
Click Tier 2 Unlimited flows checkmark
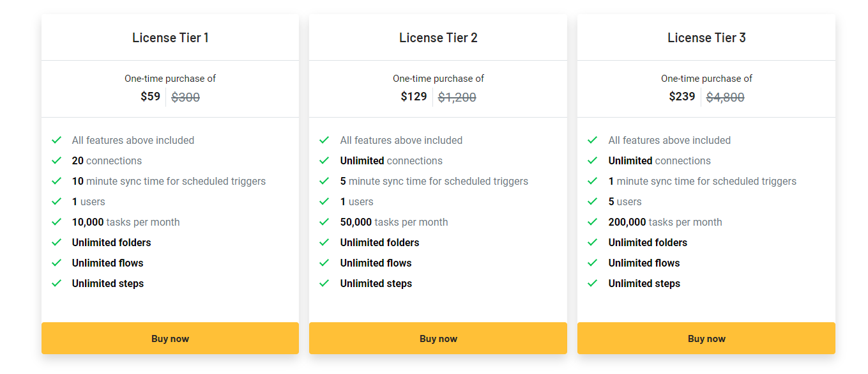324,263
